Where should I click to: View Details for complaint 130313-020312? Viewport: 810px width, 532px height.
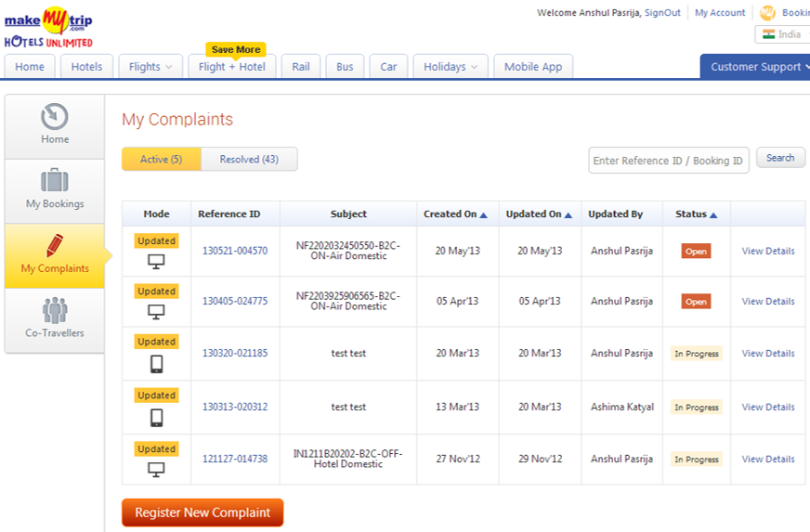(x=768, y=407)
